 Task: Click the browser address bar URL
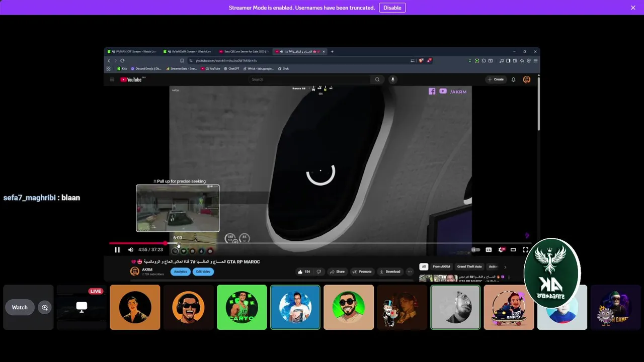coord(226,60)
